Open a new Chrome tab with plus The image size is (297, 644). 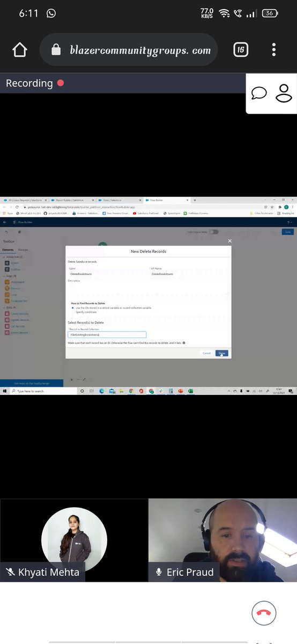click(x=195, y=200)
